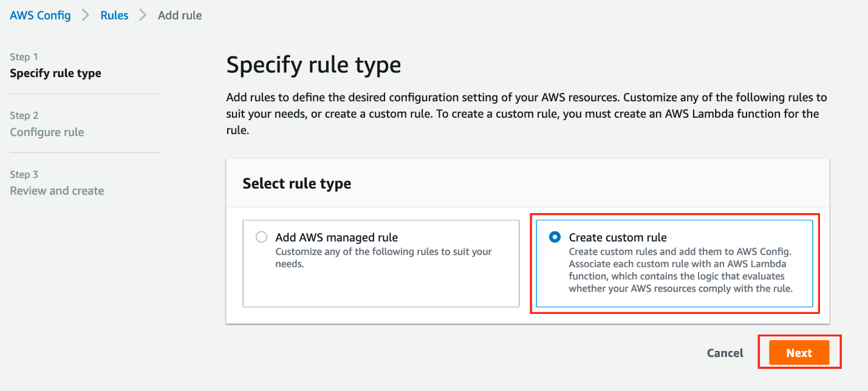Click the Select rule type panel heading
Viewport: 868px width, 391px height.
click(x=297, y=183)
